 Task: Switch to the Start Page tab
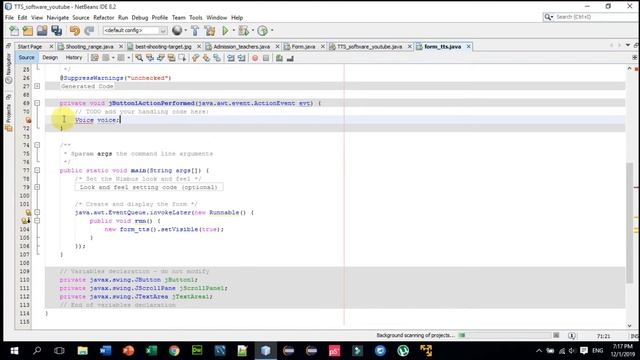[x=30, y=47]
